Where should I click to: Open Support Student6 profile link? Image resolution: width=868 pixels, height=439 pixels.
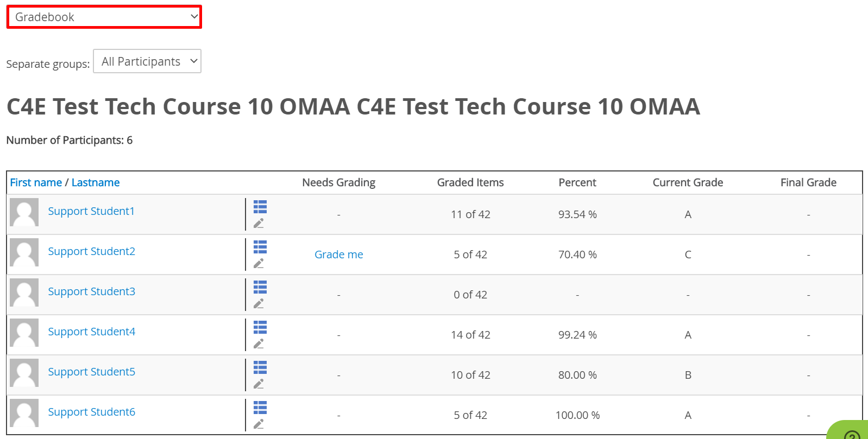(91, 412)
